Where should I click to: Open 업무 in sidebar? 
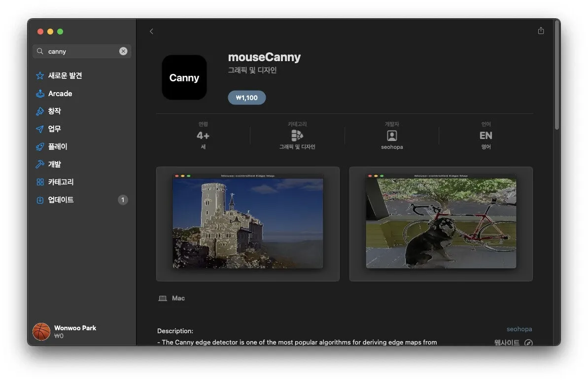pyautogui.click(x=82, y=129)
